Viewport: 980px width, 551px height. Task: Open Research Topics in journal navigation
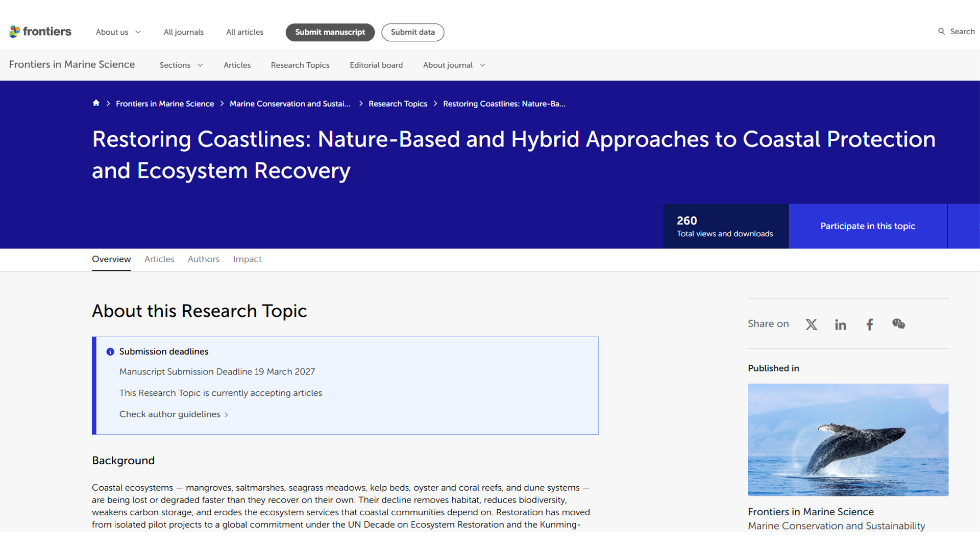click(x=300, y=65)
